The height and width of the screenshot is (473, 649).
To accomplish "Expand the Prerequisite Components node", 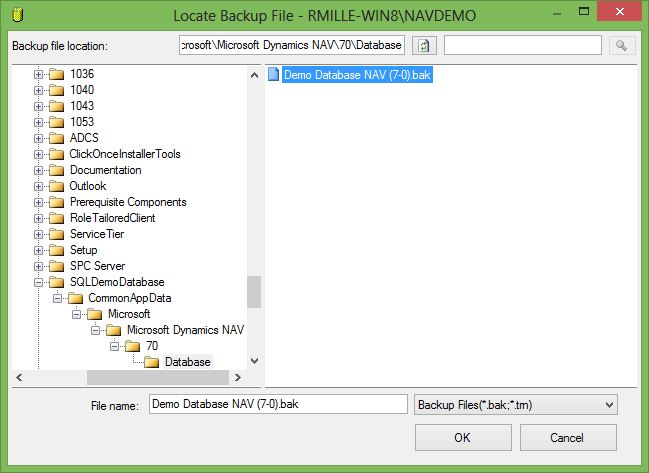I will pyautogui.click(x=38, y=202).
